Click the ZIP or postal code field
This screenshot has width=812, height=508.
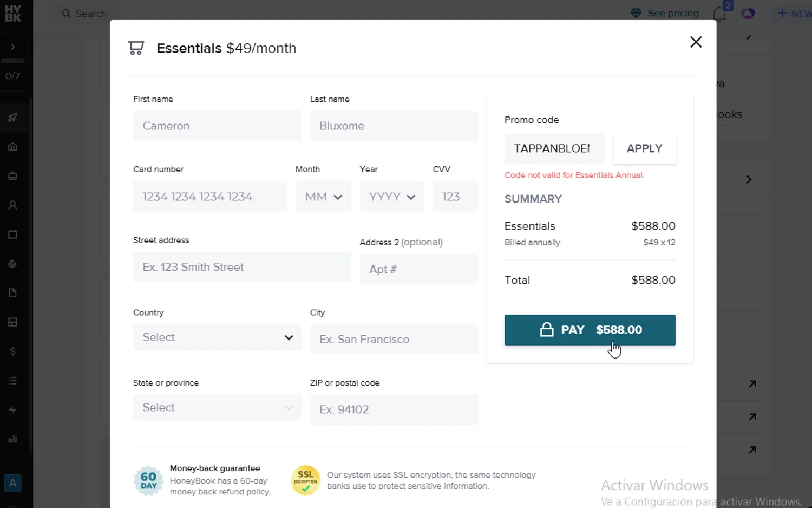(x=394, y=409)
